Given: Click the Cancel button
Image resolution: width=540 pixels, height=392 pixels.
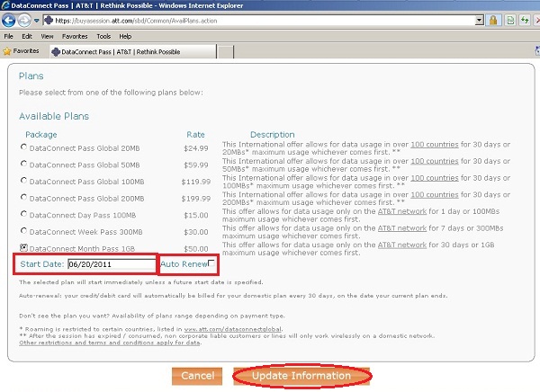Looking at the screenshot, I should (197, 376).
